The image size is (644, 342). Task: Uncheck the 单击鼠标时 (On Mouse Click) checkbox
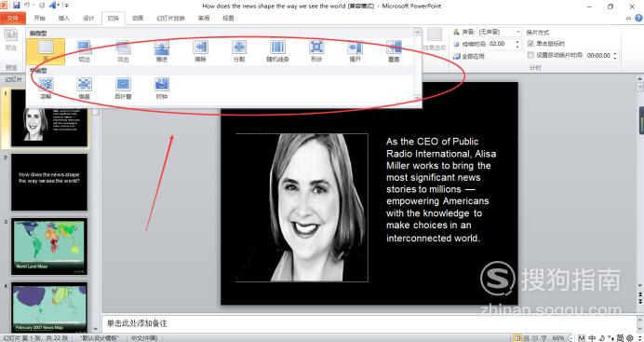pos(530,44)
